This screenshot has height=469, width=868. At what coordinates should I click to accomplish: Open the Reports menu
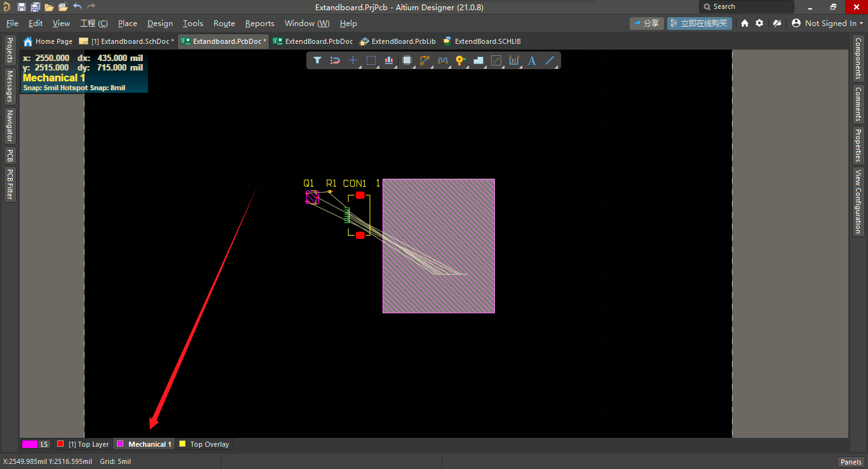tap(260, 24)
